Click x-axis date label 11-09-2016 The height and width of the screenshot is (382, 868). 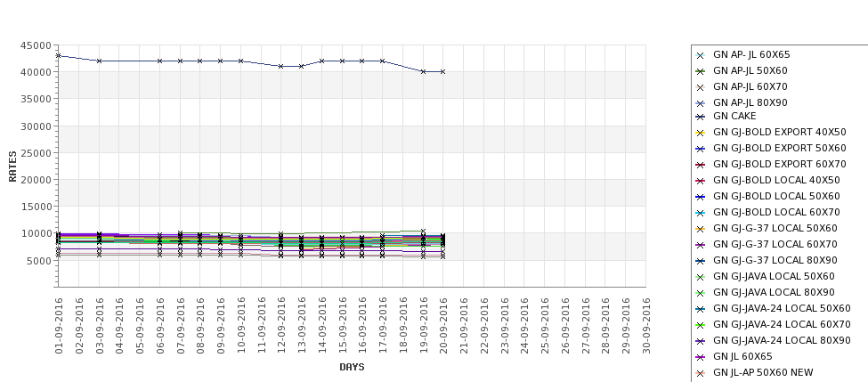coord(262,326)
